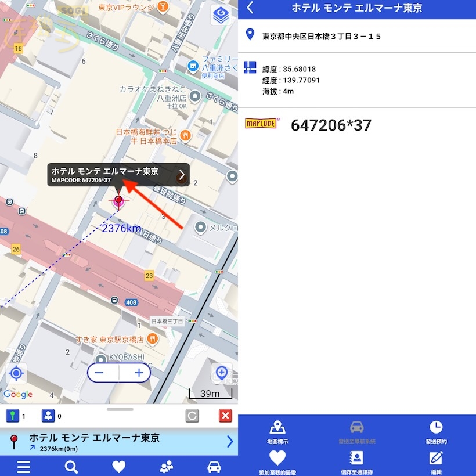476x476 pixels.
Task: Tap the 發送至導航系統 car button
Action: (x=356, y=432)
